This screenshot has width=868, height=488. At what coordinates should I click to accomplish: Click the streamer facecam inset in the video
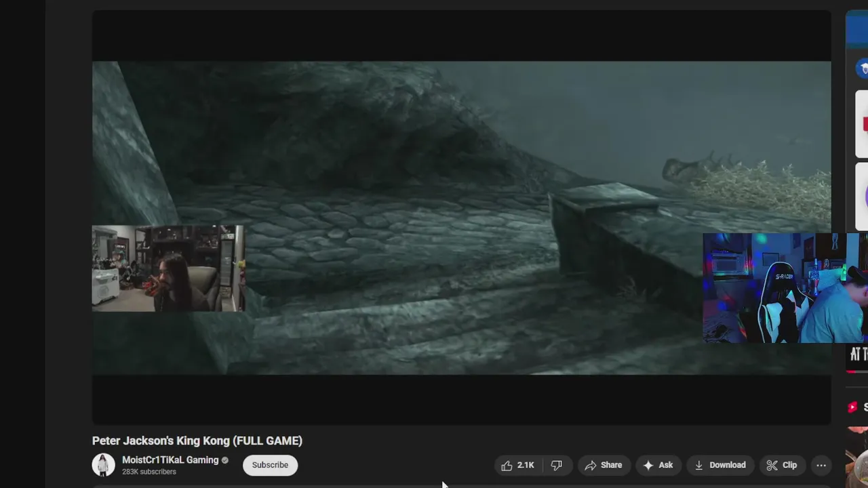click(168, 268)
